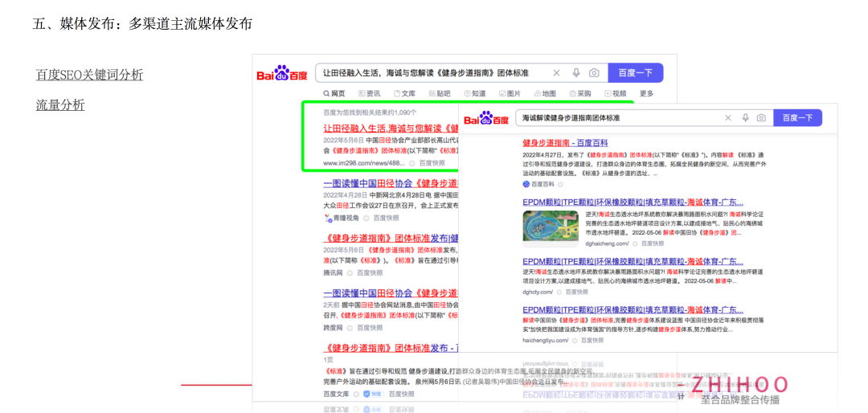Open 百度快照 beside 腾讯网
868x413 pixels.
[x=369, y=273]
